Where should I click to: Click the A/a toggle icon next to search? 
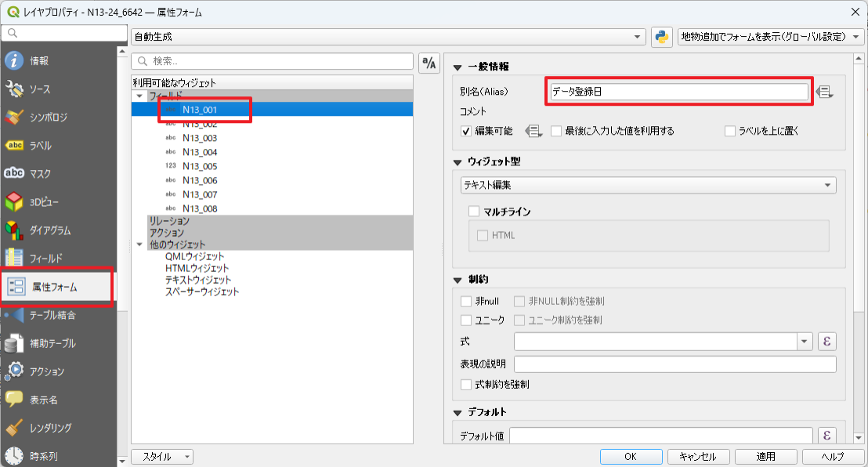tap(429, 64)
